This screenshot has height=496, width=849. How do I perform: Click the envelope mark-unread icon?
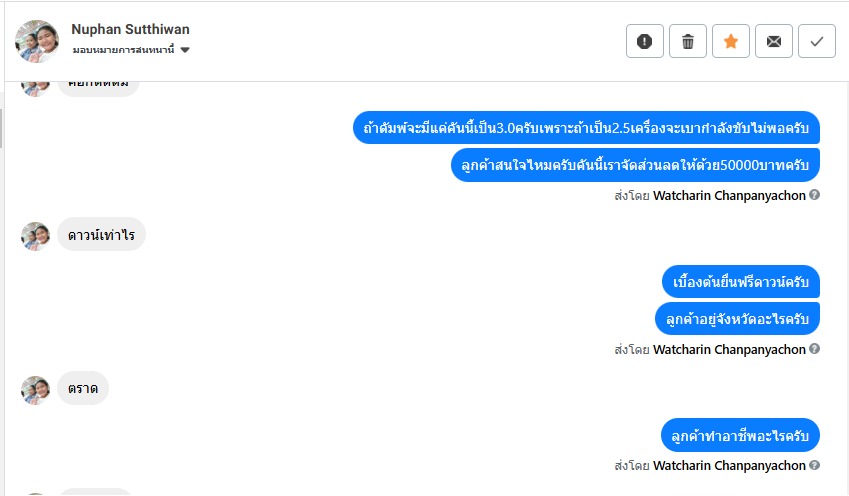(774, 41)
